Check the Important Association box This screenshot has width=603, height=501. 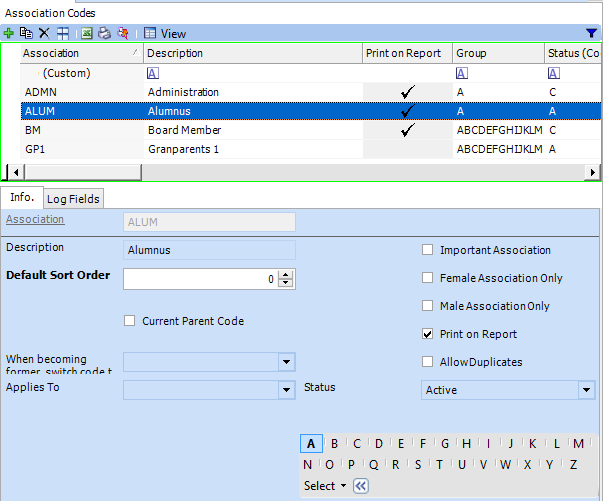coord(427,250)
